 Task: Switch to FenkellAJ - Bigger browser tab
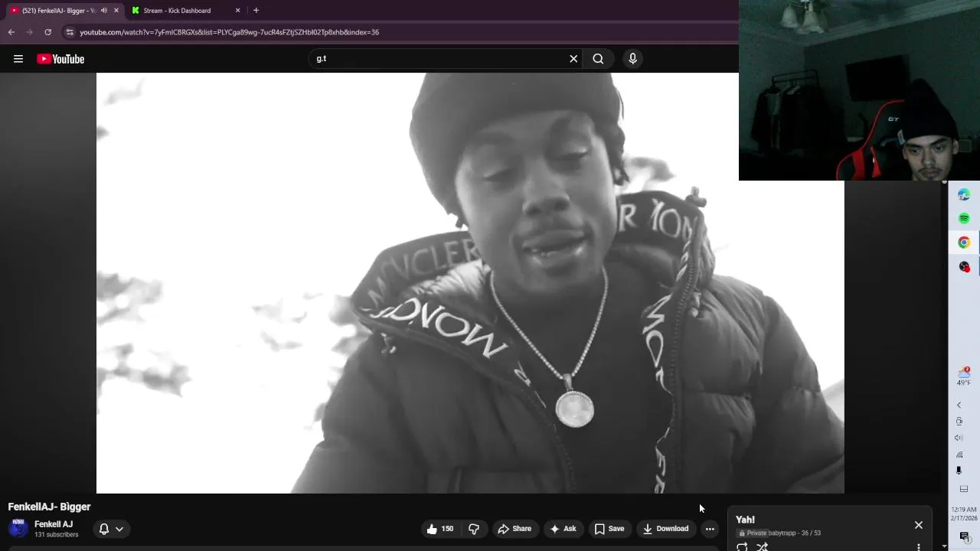click(64, 11)
